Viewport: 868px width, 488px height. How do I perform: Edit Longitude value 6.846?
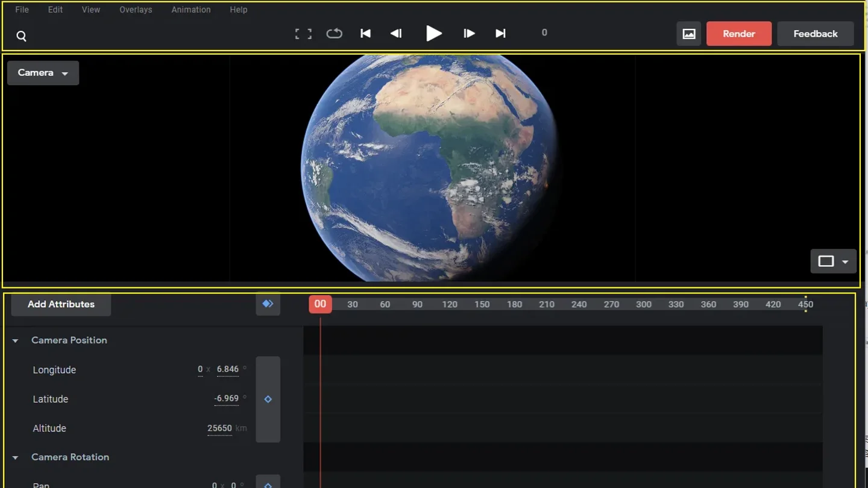tap(228, 369)
